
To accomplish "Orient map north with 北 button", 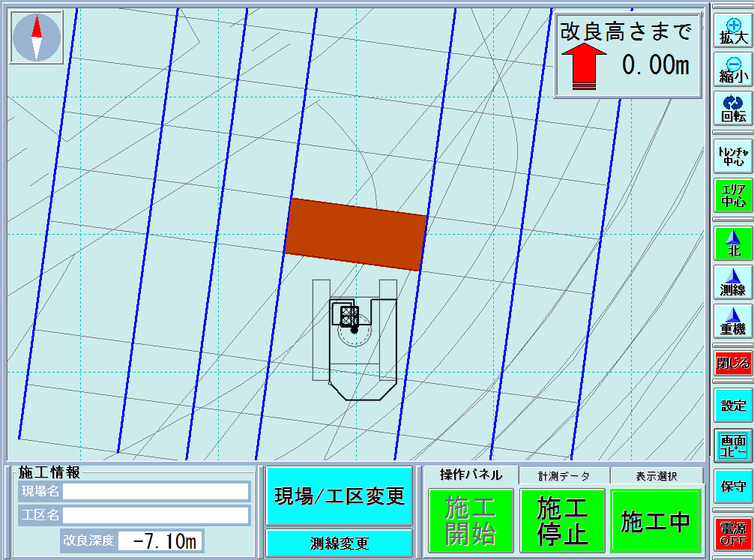I will [733, 243].
